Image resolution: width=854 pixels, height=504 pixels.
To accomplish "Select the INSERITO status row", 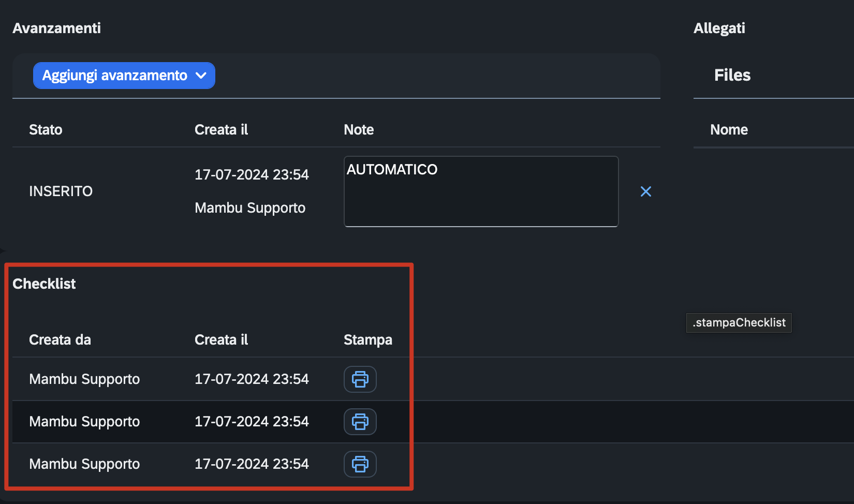I will point(336,191).
